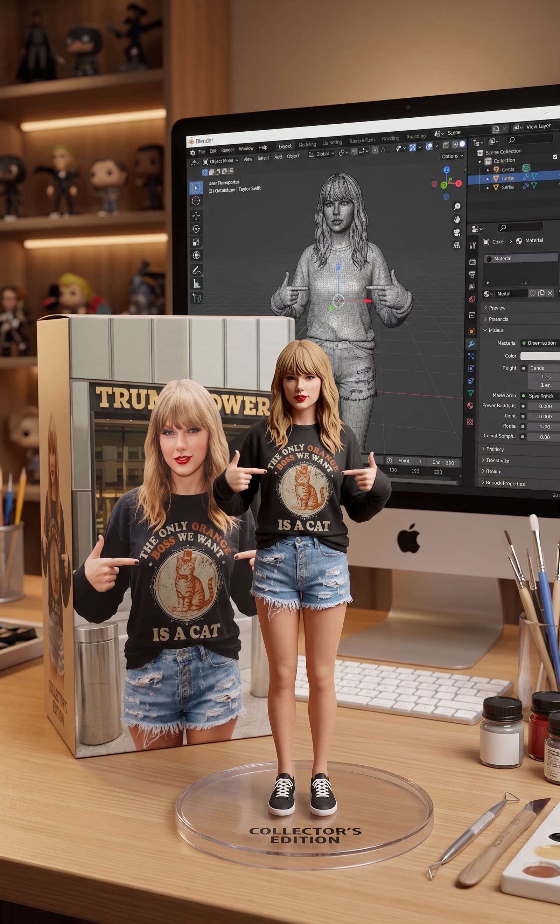Image resolution: width=560 pixels, height=924 pixels.
Task: Click the Add Cube tool
Action: (x=197, y=298)
